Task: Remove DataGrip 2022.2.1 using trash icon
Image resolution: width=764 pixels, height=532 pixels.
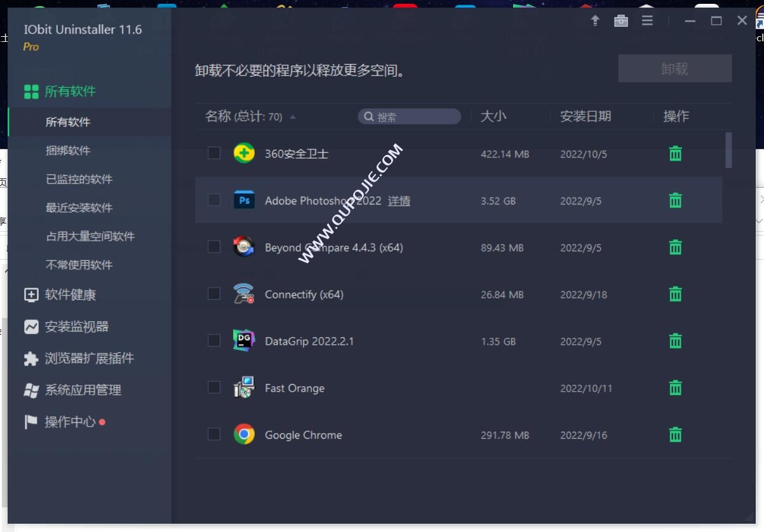Action: coord(675,341)
